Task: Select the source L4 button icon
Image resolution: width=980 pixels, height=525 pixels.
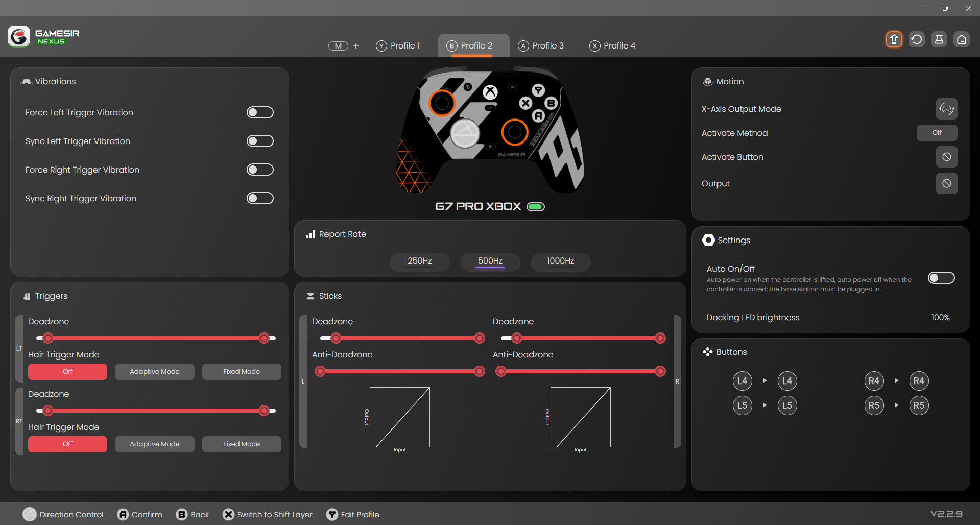Action: [743, 381]
